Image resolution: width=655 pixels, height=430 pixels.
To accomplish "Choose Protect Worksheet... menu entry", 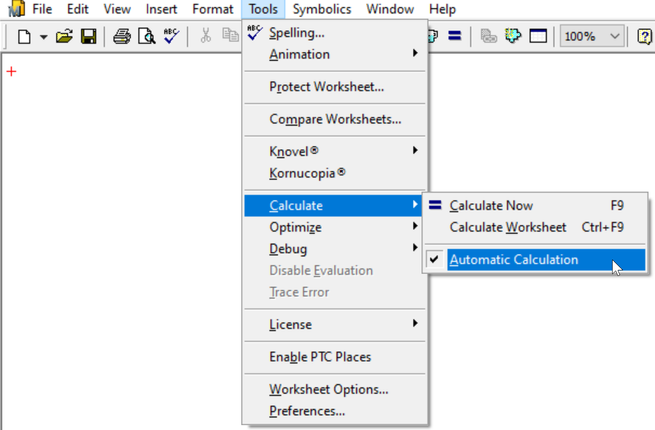I will click(x=326, y=87).
